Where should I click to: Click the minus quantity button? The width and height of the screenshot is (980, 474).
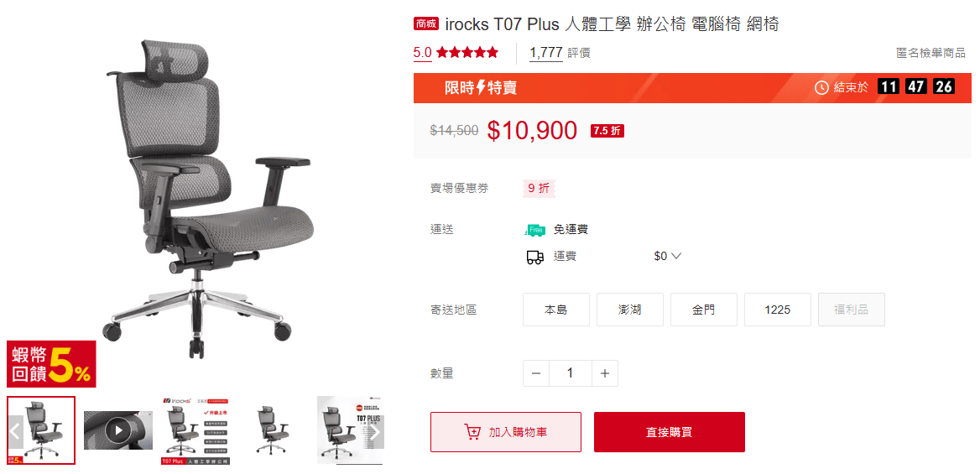point(536,373)
